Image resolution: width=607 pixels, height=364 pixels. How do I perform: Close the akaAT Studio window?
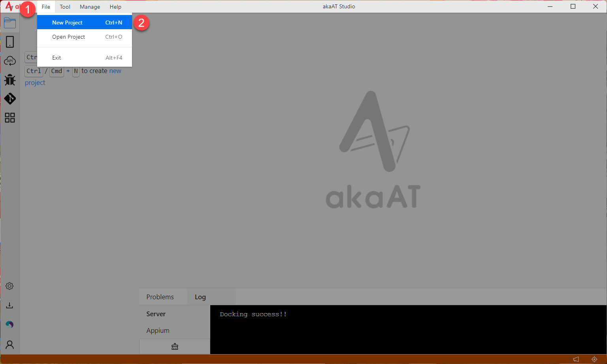tap(596, 6)
